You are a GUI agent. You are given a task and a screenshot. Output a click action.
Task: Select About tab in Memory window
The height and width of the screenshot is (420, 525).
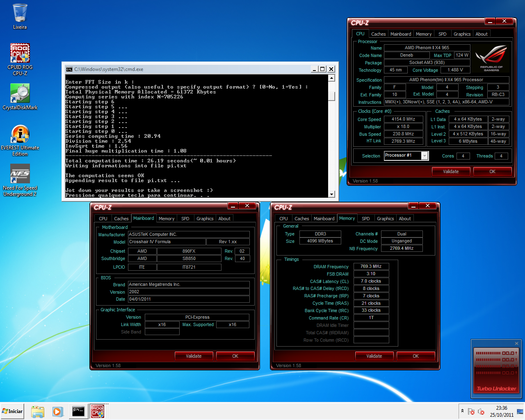tap(405, 219)
